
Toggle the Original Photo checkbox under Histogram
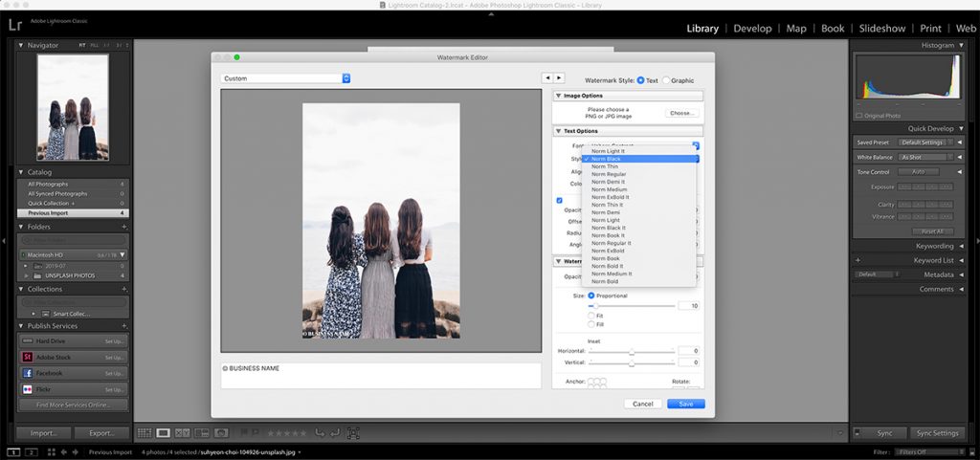tap(859, 116)
